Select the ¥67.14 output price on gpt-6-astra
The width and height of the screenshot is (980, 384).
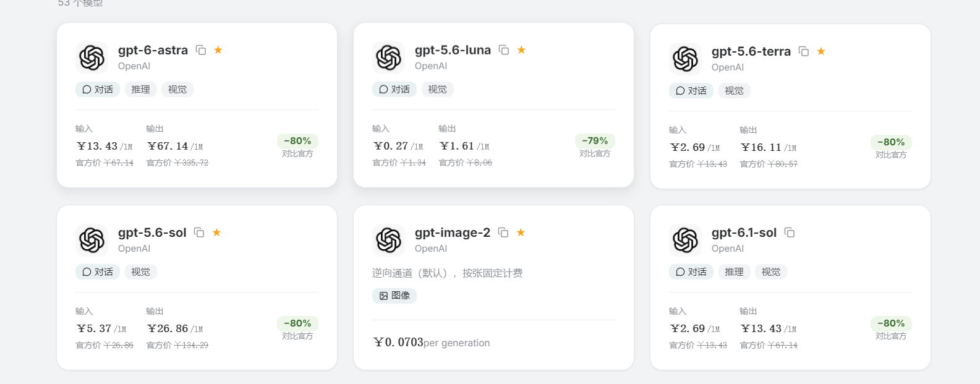click(168, 146)
